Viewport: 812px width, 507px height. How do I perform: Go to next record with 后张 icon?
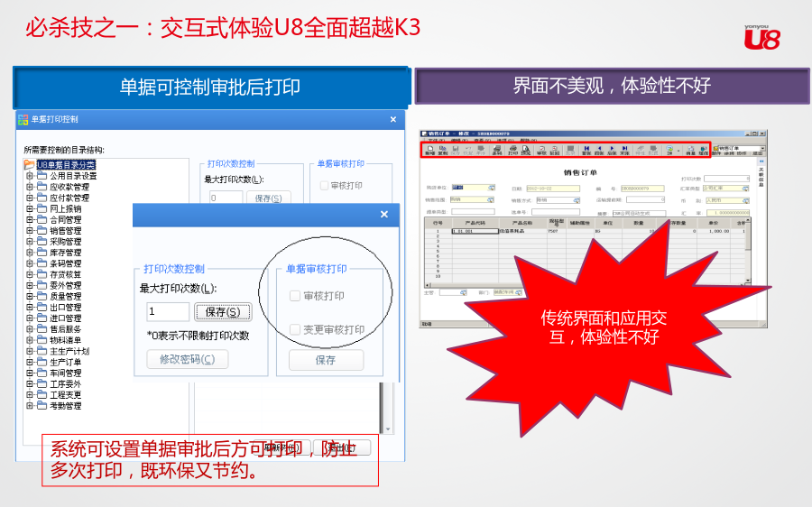612,150
